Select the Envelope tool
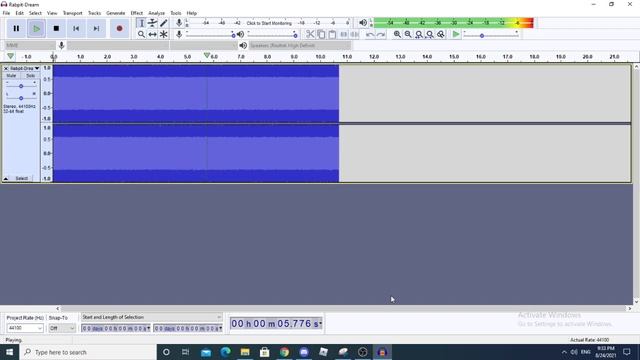 point(152,23)
